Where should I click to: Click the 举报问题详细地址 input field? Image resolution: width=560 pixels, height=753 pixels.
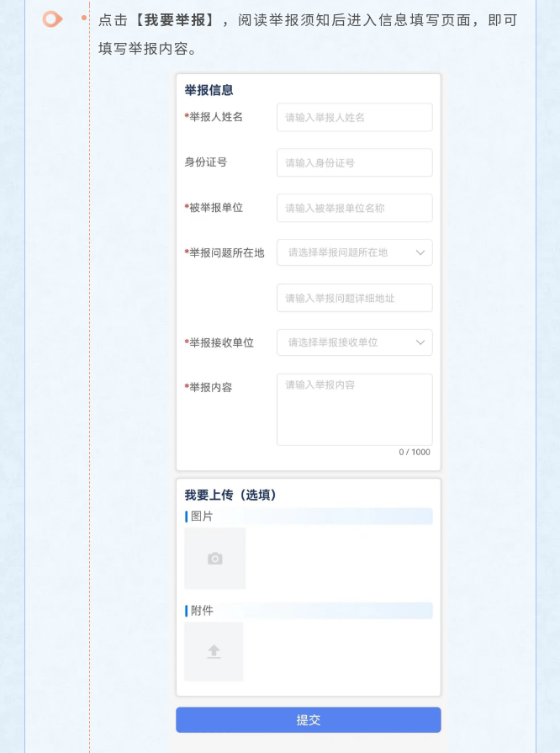point(355,298)
